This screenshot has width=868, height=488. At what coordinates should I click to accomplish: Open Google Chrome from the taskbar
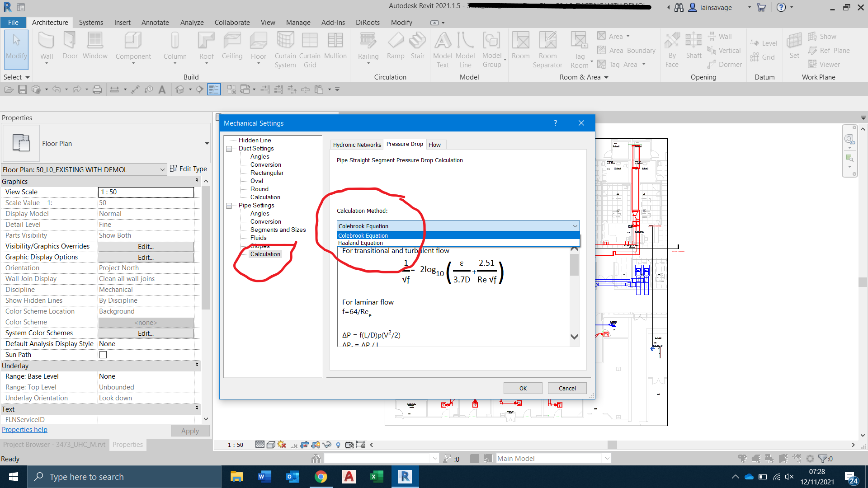[x=321, y=477]
